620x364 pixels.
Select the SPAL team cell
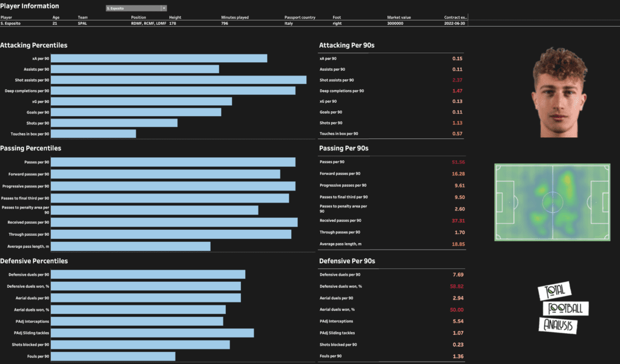click(x=83, y=23)
